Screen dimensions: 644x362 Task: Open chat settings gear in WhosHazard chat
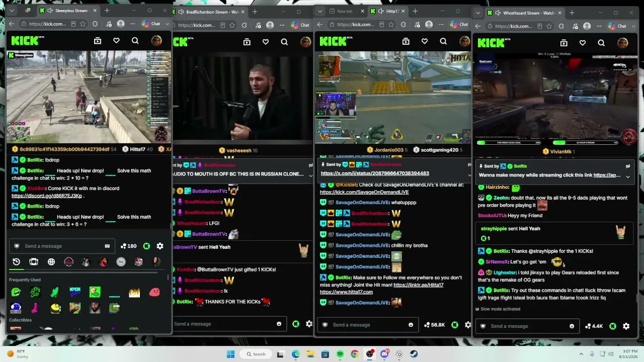click(626, 326)
